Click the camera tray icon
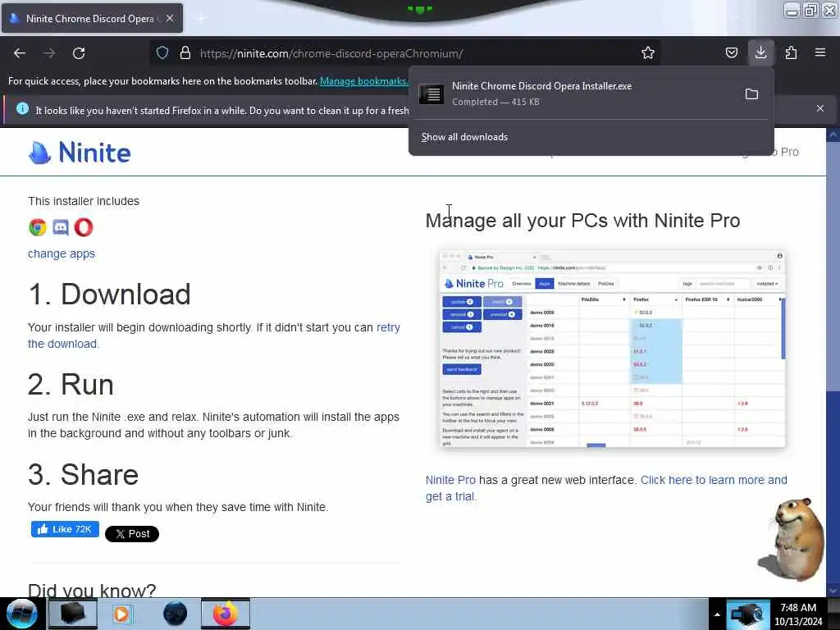Viewport: 840px width, 630px height. [748, 614]
